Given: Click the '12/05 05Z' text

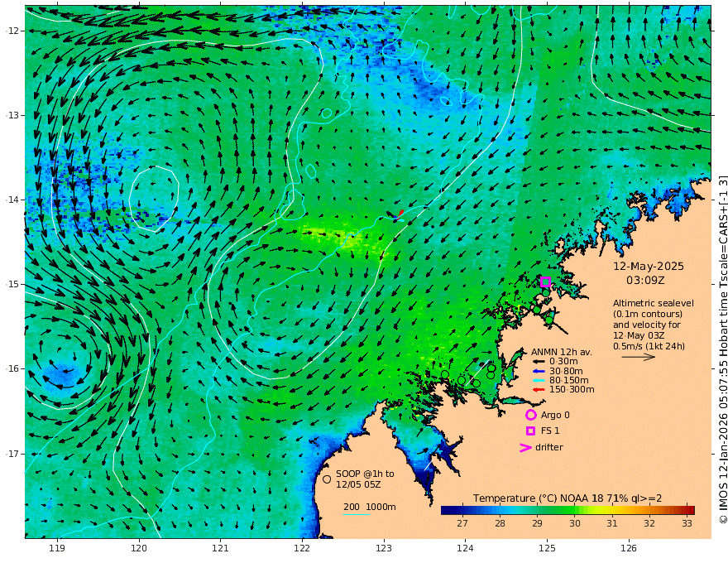Looking at the screenshot, I should pyautogui.click(x=358, y=484).
